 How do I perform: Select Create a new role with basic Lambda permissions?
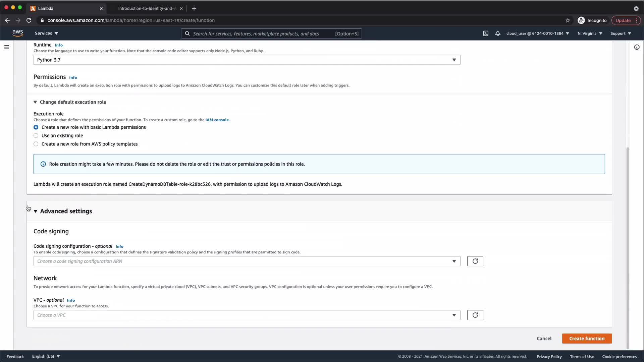coord(36,127)
